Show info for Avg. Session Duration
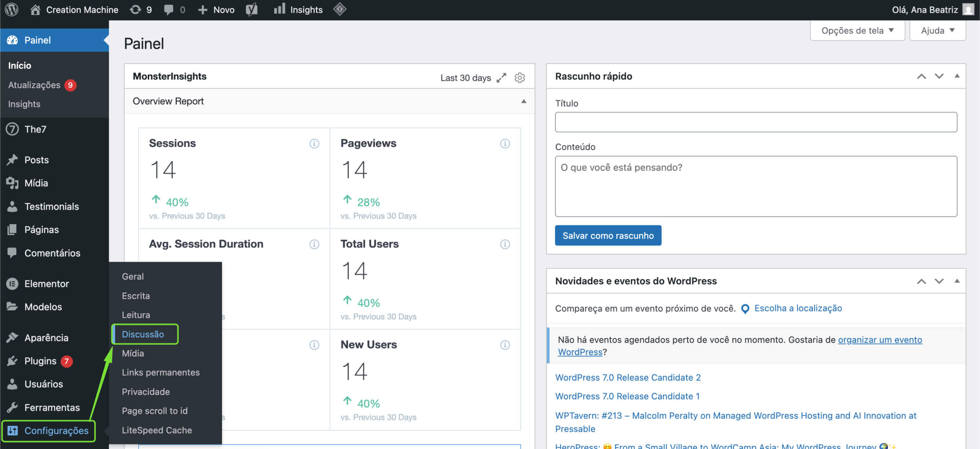Viewport: 980px width, 449px height. click(314, 244)
